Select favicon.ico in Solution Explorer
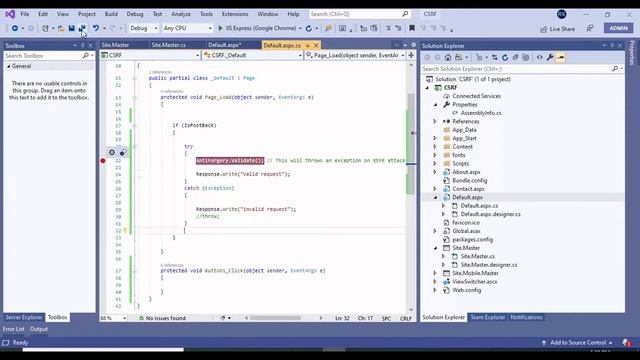Viewport: 640px width, 360px height. 466,223
